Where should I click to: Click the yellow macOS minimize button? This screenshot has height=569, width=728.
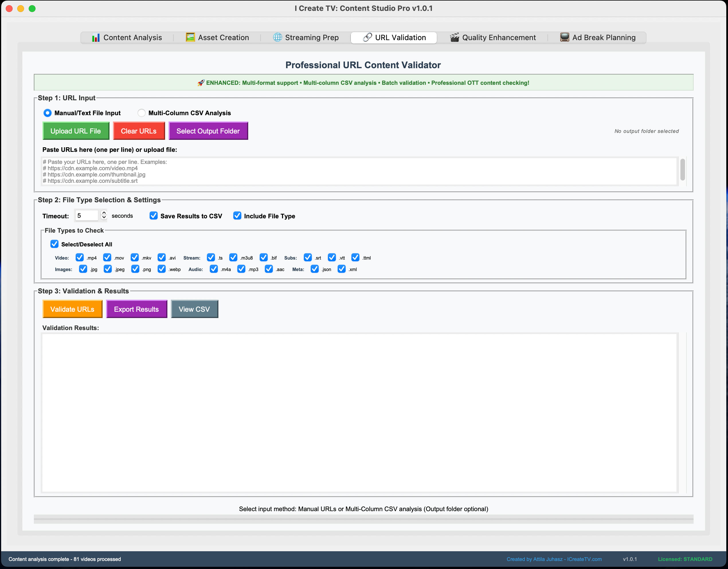pyautogui.click(x=21, y=9)
